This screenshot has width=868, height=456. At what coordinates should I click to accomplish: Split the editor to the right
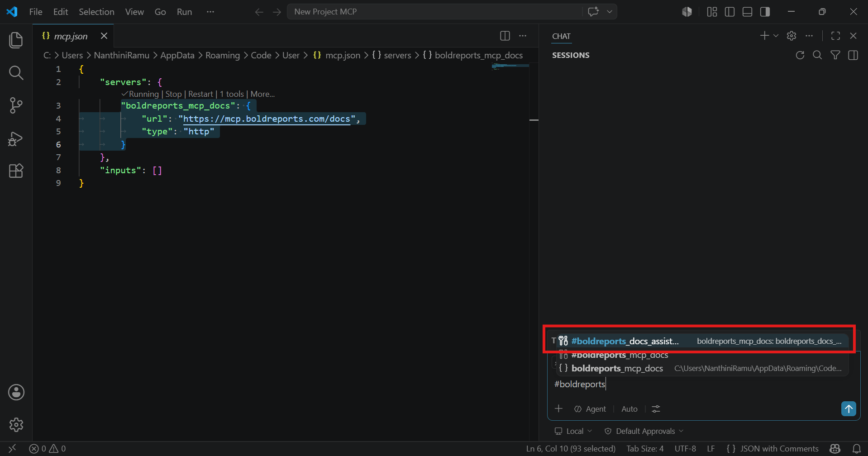coord(505,36)
